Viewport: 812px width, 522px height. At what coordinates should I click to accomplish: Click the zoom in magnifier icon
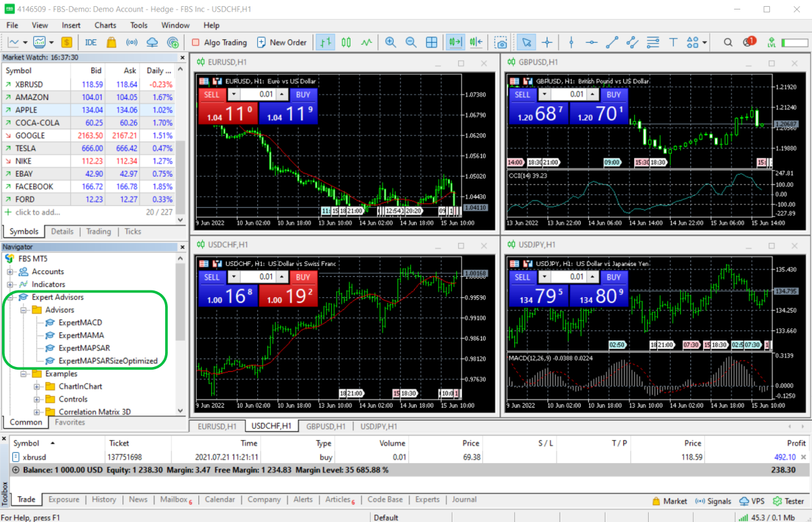390,42
